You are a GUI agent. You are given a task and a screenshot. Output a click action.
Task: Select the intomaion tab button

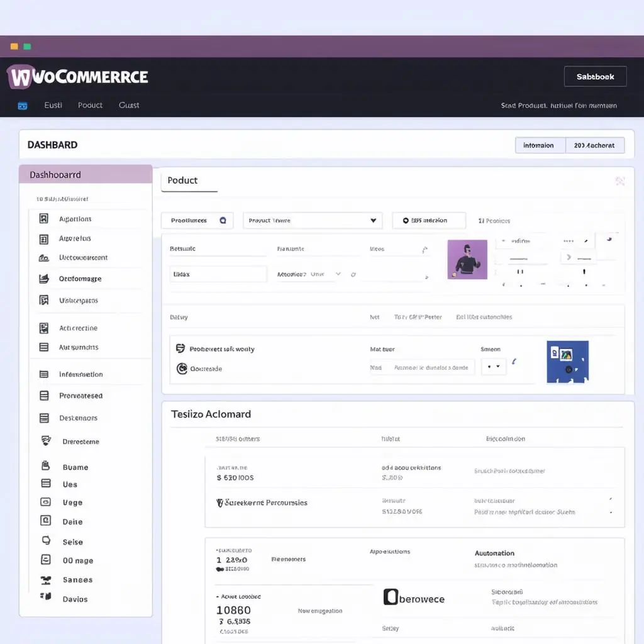(540, 145)
